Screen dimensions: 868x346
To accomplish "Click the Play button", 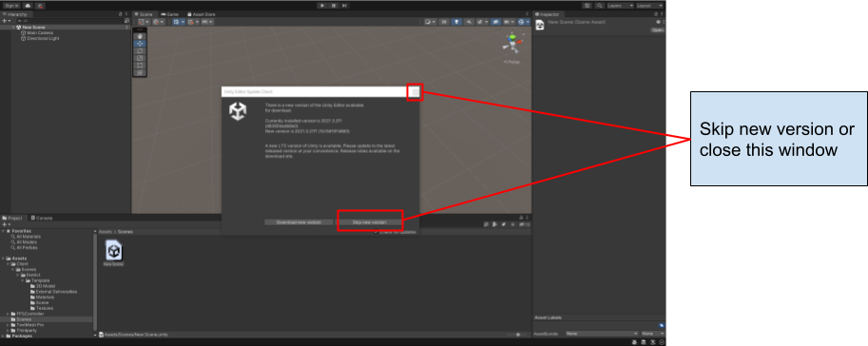I will (322, 6).
